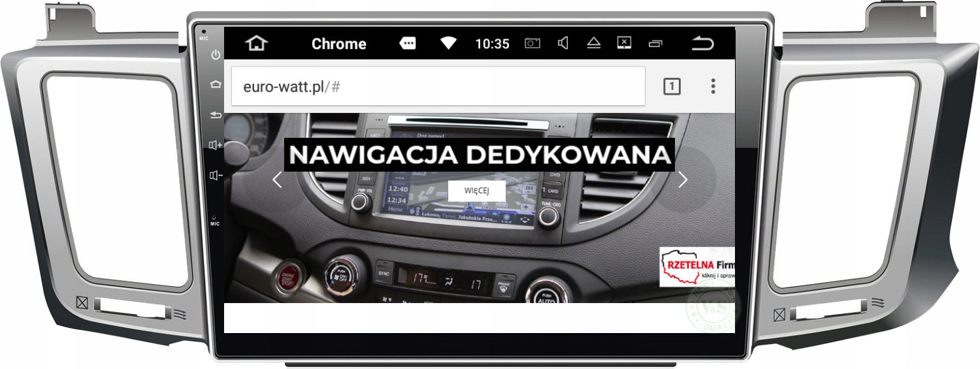Tap the bezel back button
This screenshot has height=369, width=980.
pyautogui.click(x=216, y=115)
